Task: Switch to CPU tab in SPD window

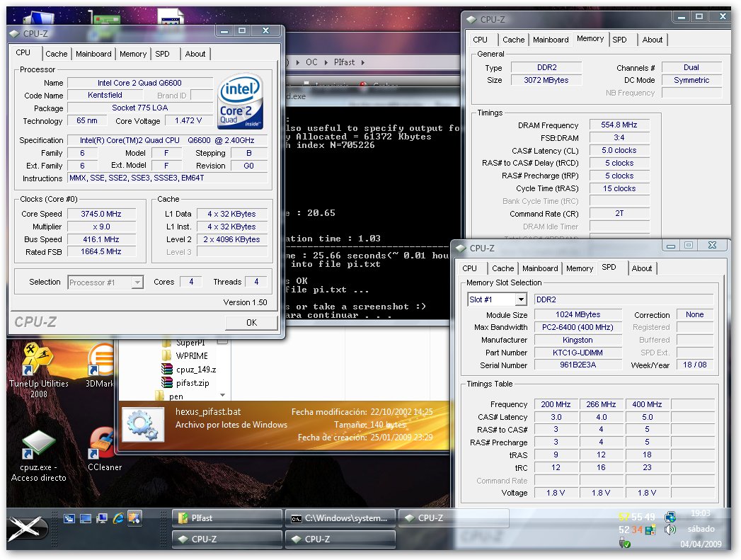Action: [469, 268]
